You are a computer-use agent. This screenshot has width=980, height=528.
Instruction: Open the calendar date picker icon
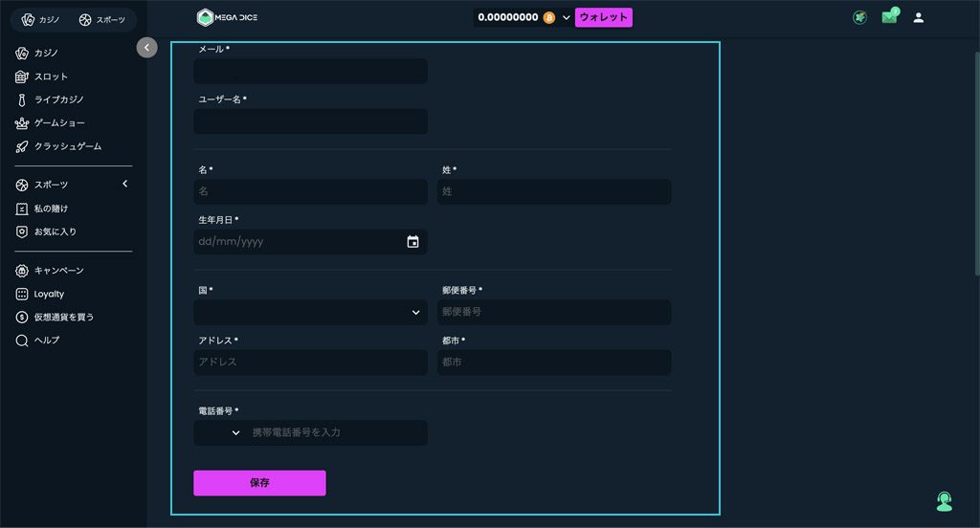[412, 242]
